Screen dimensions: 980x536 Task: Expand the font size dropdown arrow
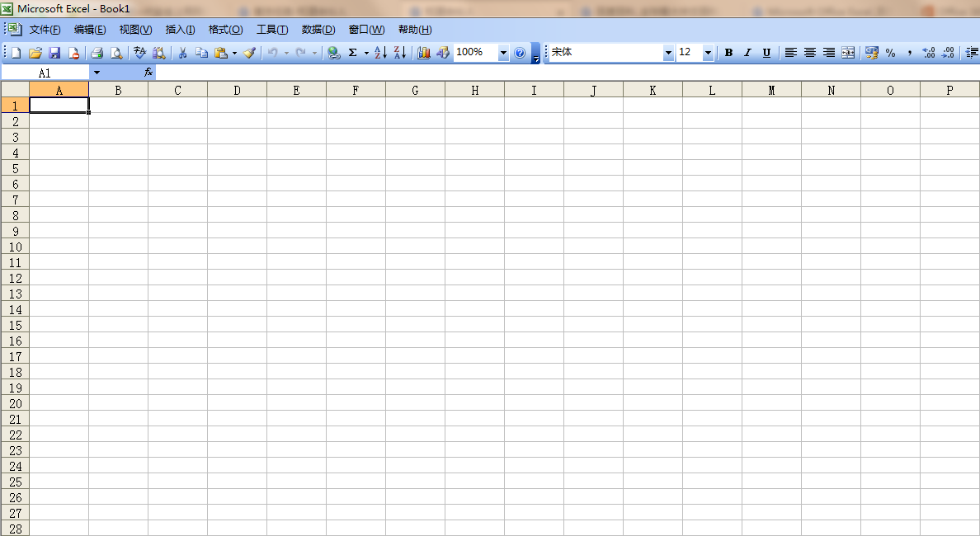click(x=708, y=53)
